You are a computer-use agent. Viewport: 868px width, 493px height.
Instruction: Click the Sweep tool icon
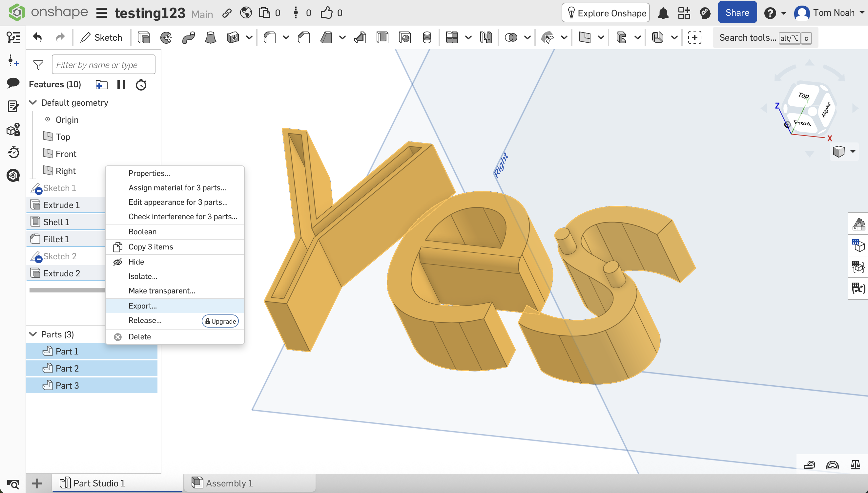pos(188,37)
